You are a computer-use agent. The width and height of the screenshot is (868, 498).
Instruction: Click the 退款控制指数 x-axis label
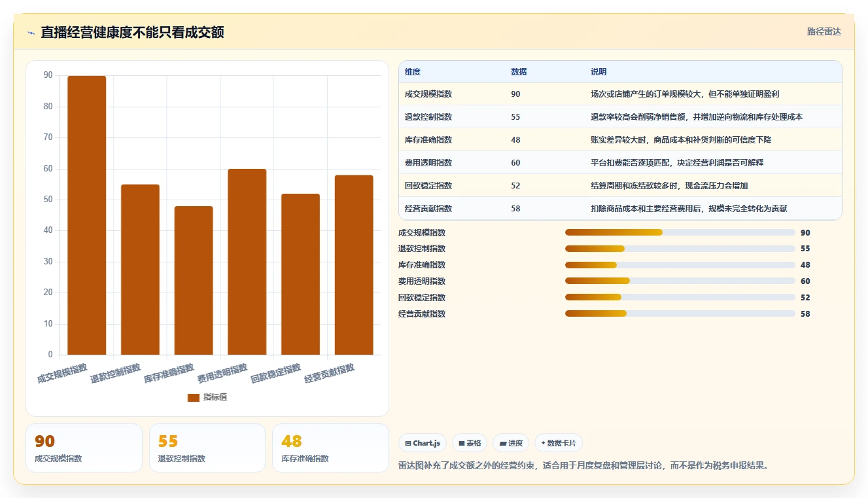(x=116, y=372)
